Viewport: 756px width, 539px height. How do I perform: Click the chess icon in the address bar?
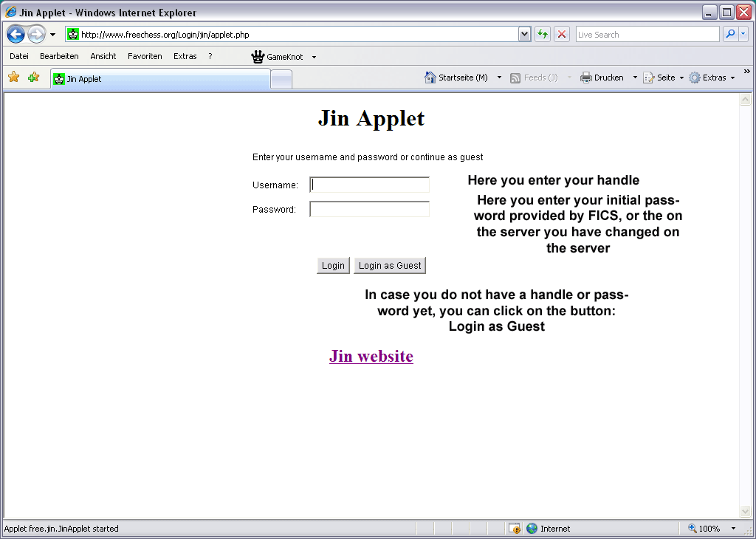click(73, 34)
